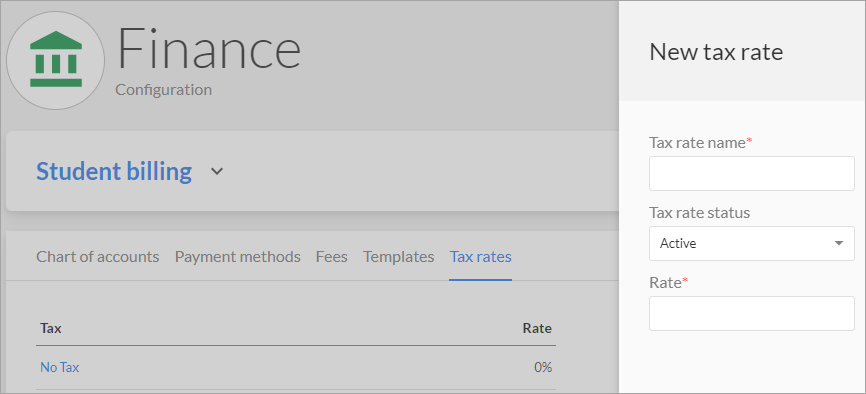Viewport: 866px width, 394px height.
Task: Click the green Finance bank building icon
Action: [x=55, y=60]
